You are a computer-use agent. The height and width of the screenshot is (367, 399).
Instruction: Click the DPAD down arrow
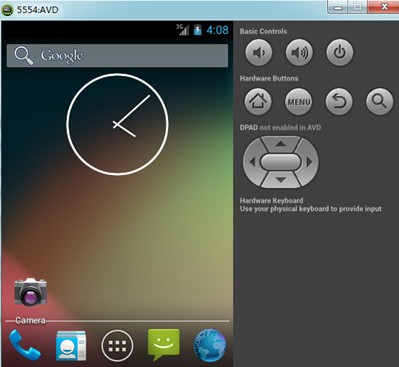click(x=281, y=180)
